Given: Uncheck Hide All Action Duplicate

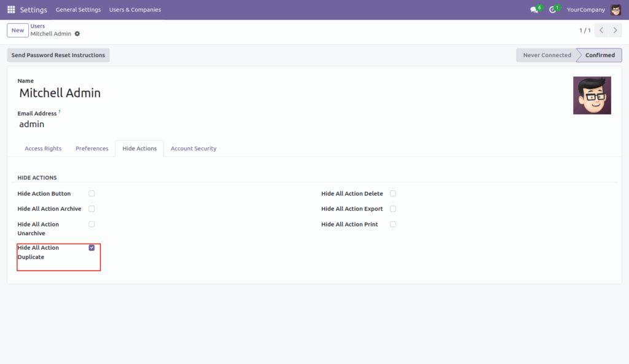Looking at the screenshot, I should coord(92,247).
